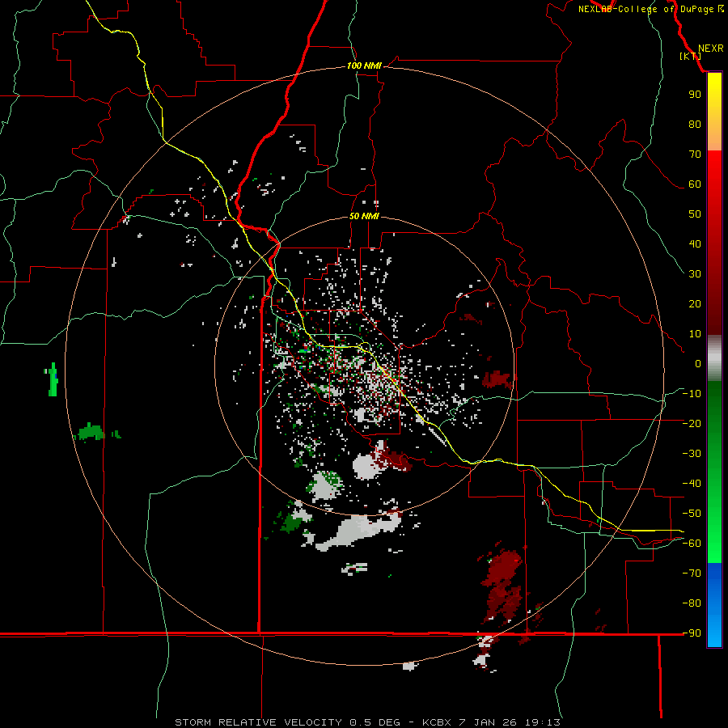Select the positive 20 knot scale label
Viewport: 728px width, 728px height.
pyautogui.click(x=695, y=304)
